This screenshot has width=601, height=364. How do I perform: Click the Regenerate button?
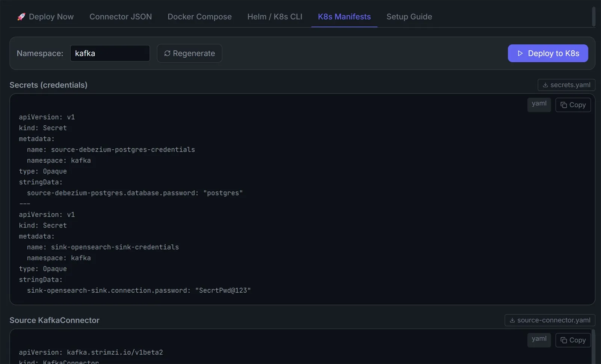pos(189,53)
